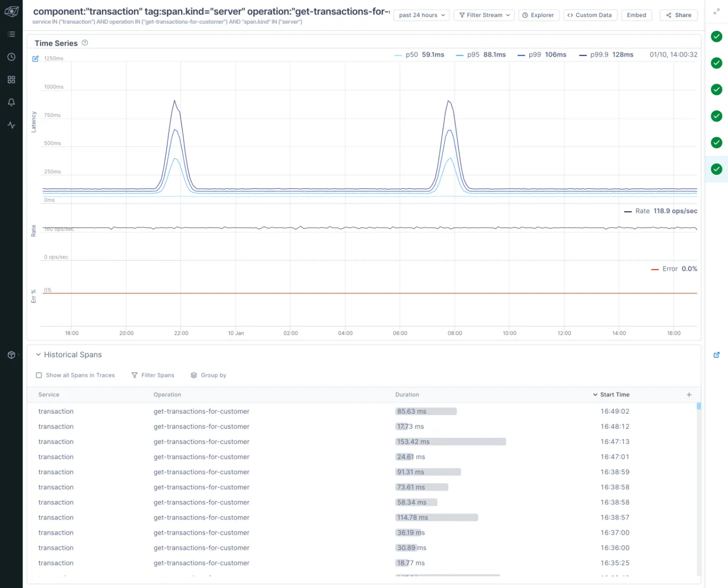
Task: Click the Explorer button
Action: pyautogui.click(x=538, y=15)
